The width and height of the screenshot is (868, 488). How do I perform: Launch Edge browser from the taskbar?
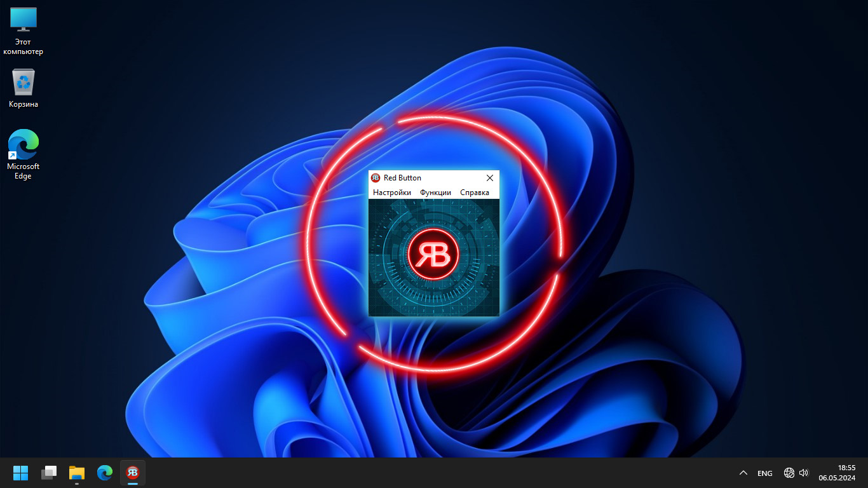coord(105,473)
